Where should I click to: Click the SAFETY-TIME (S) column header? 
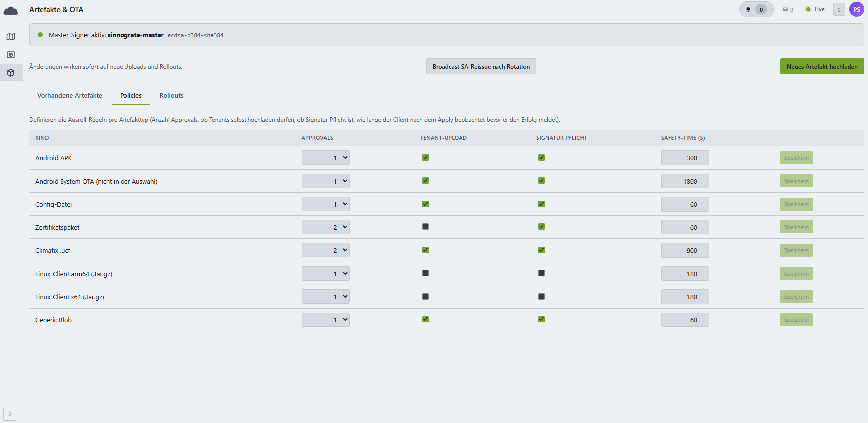[x=683, y=138]
